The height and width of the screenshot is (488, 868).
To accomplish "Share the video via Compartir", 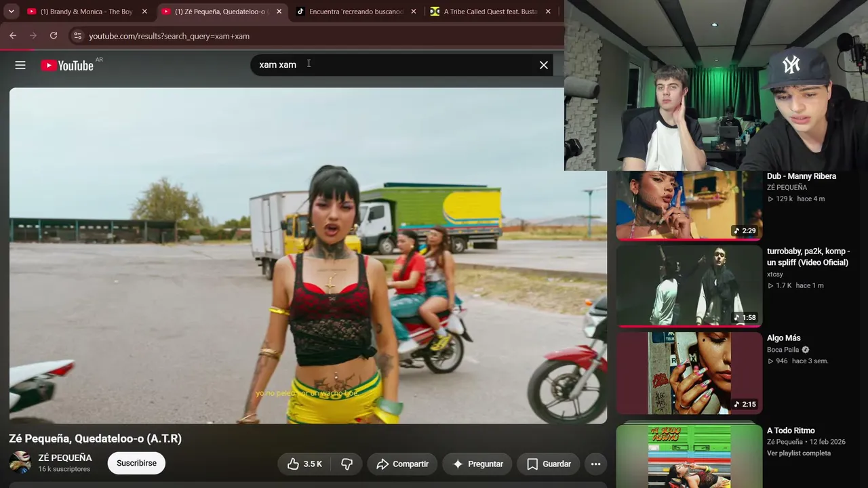I will pyautogui.click(x=403, y=464).
